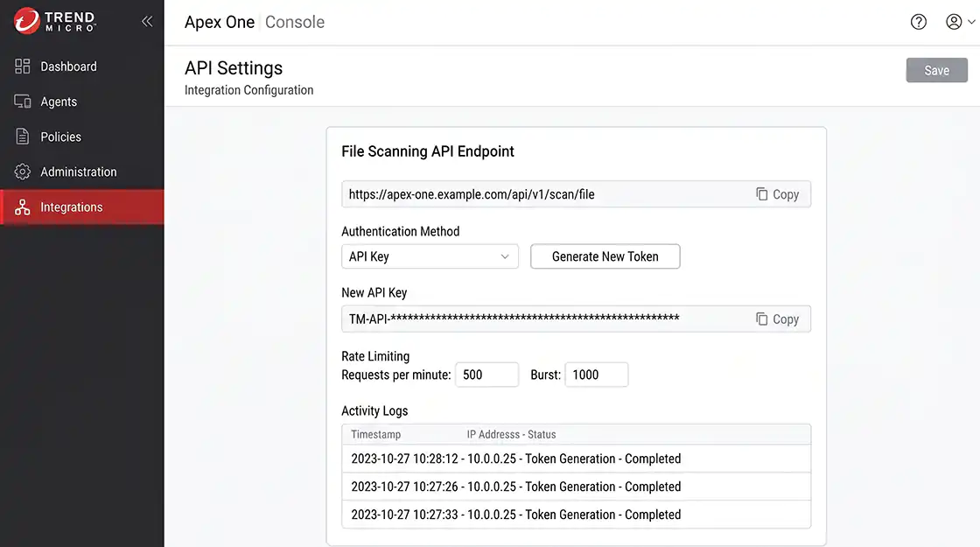
Task: Navigate to Administration
Action: [x=82, y=172]
